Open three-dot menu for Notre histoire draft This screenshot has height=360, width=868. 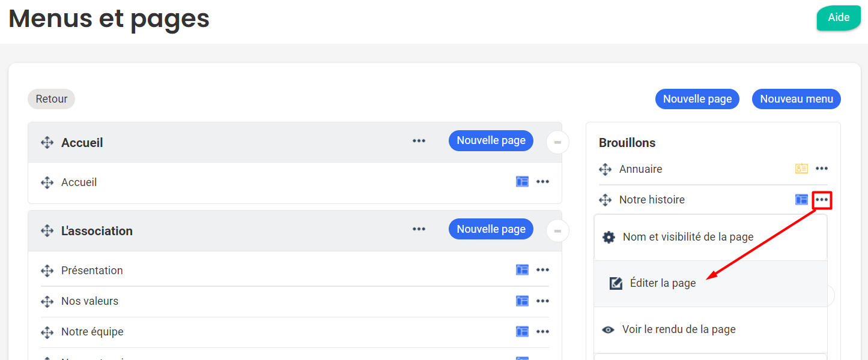click(x=822, y=200)
